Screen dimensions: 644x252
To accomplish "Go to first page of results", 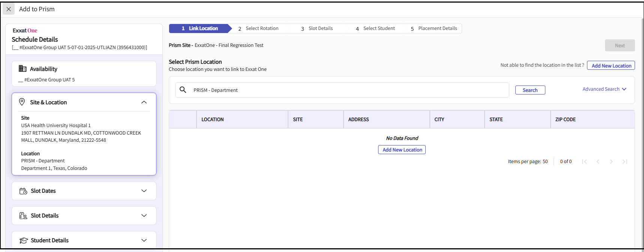I will click(x=584, y=162).
